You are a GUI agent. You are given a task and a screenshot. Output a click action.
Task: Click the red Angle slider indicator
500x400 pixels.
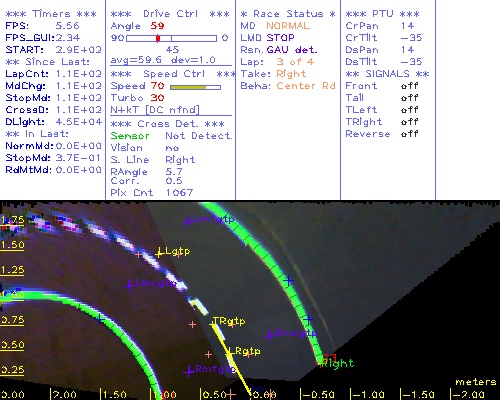click(x=158, y=38)
